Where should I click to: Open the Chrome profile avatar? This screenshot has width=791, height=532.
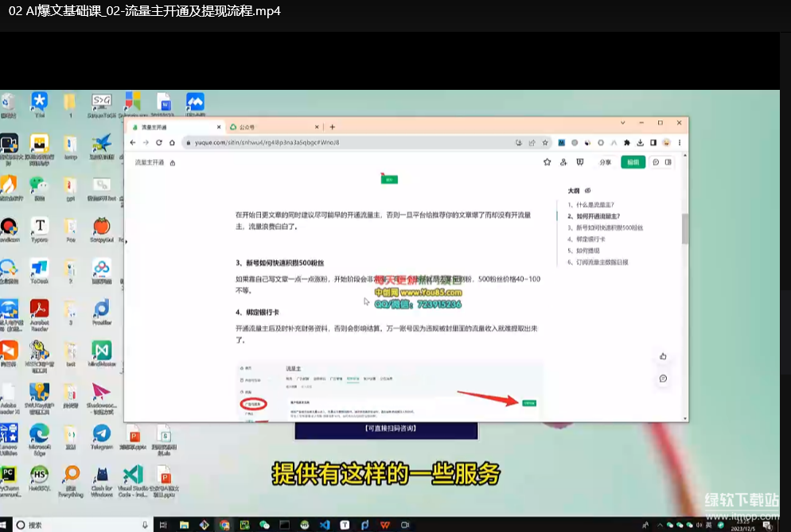point(666,142)
